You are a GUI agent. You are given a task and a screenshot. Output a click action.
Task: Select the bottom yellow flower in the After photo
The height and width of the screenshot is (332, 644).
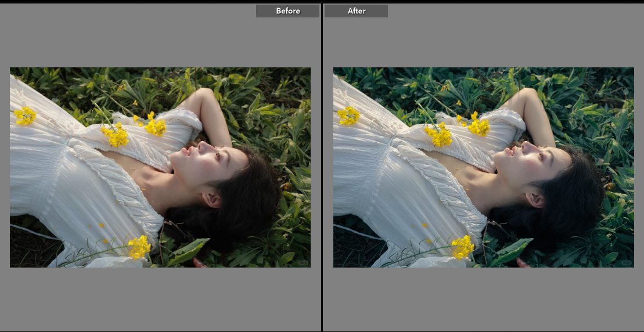pyautogui.click(x=462, y=247)
